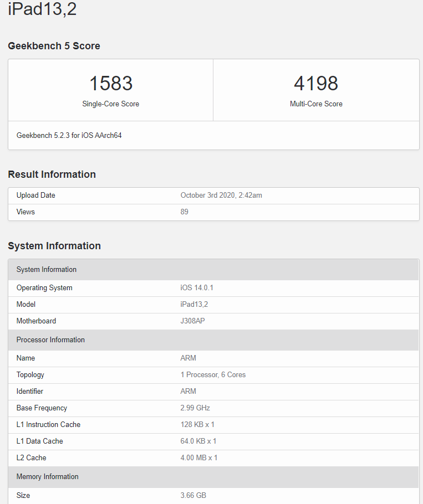Viewport: 423px width, 504px height.
Task: Click the 64.0 KB x 1 value
Action: [198, 441]
